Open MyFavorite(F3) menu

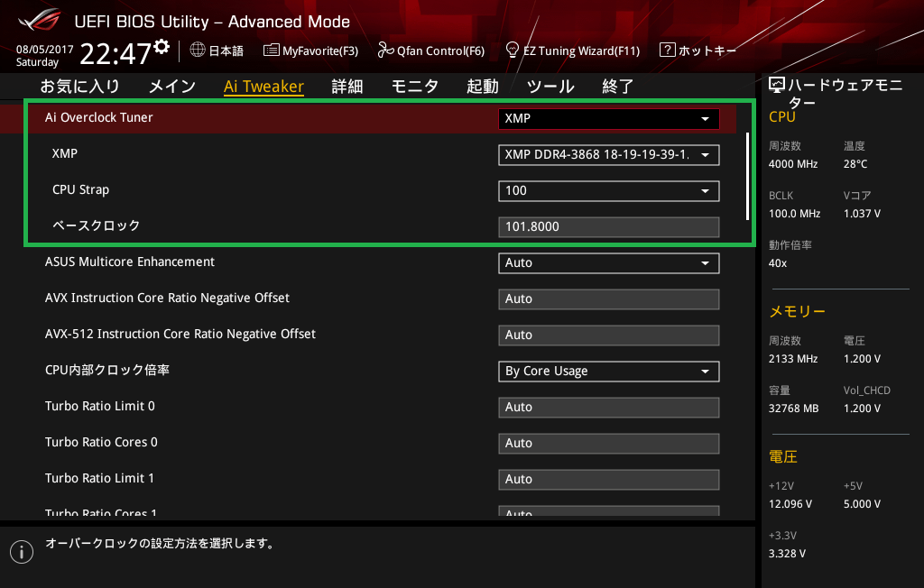coord(320,51)
